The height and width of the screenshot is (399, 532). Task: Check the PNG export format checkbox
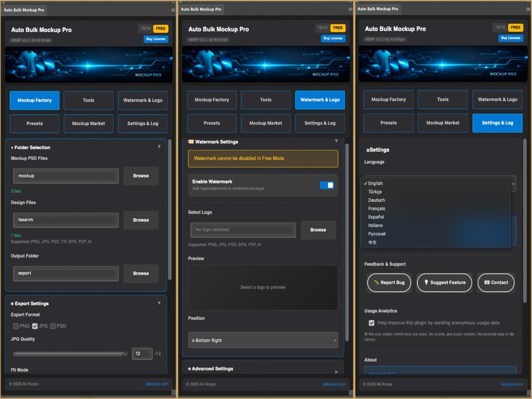tap(16, 326)
